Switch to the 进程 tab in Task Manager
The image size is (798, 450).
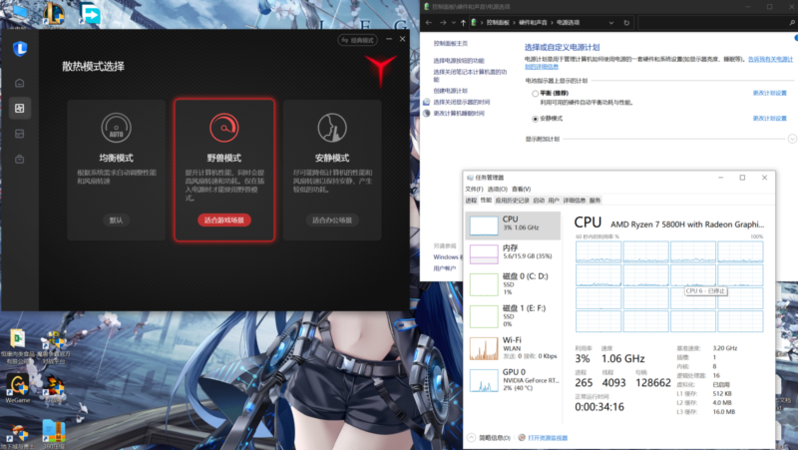471,200
